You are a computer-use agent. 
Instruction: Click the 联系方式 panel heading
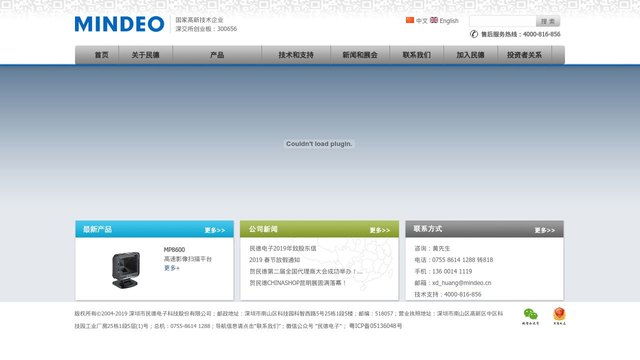(x=428, y=229)
